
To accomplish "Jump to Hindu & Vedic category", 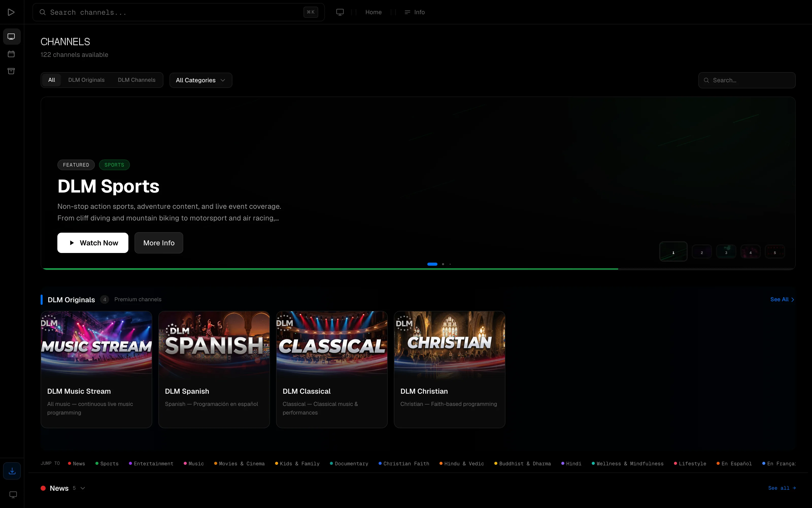I will pyautogui.click(x=462, y=464).
